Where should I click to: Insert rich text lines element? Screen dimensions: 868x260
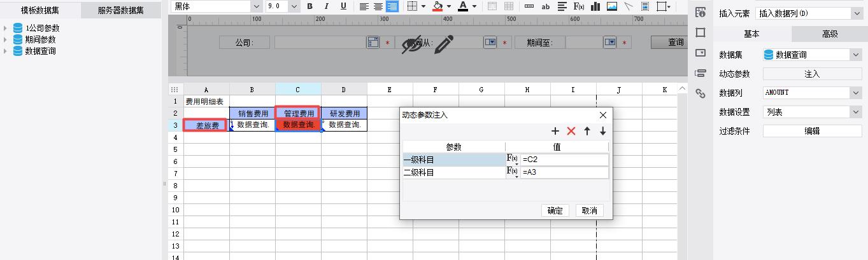[562, 6]
